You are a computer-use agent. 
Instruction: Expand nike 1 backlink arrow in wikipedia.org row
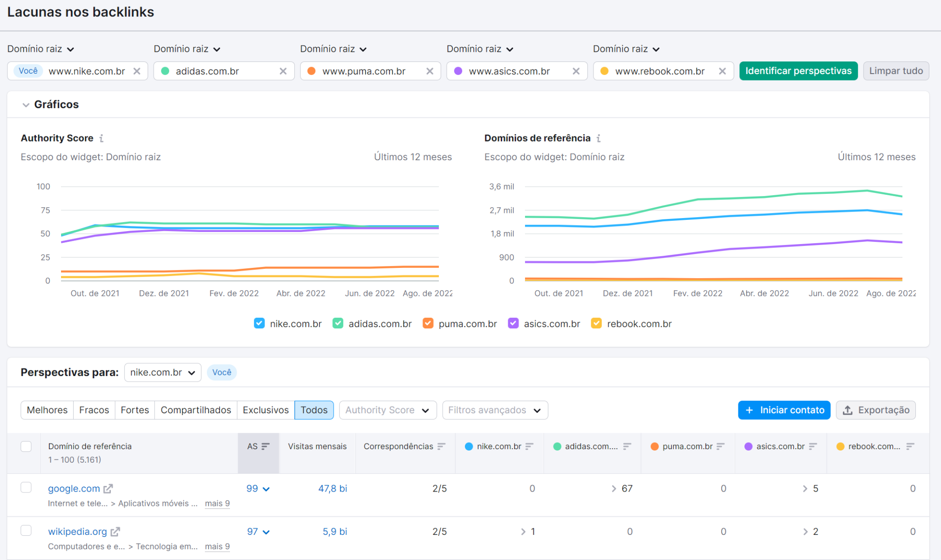[x=523, y=532]
